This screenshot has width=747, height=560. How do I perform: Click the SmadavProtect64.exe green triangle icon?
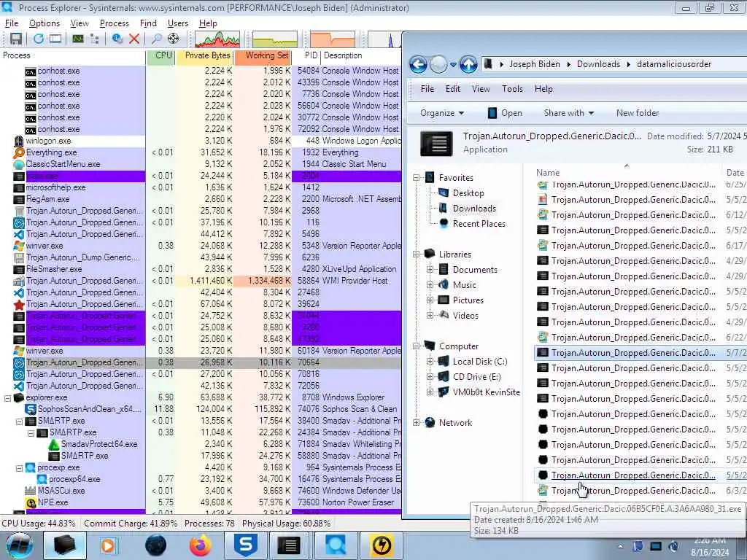tap(54, 444)
